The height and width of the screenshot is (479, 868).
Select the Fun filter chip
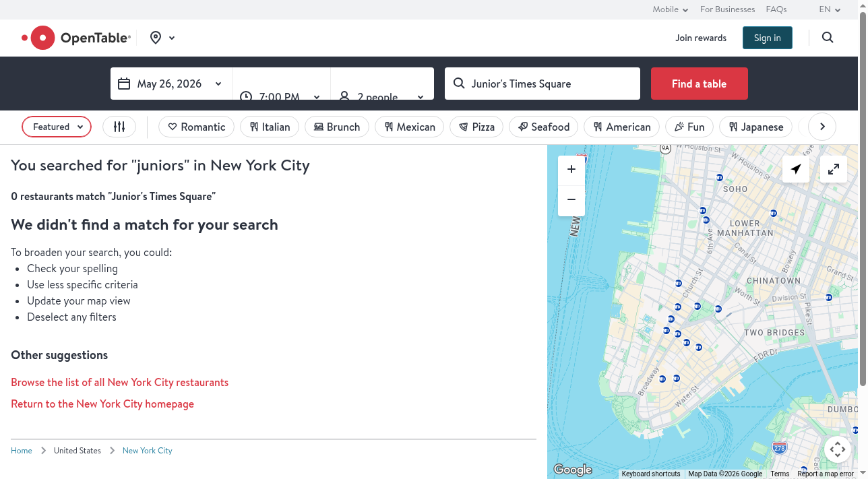[689, 127]
